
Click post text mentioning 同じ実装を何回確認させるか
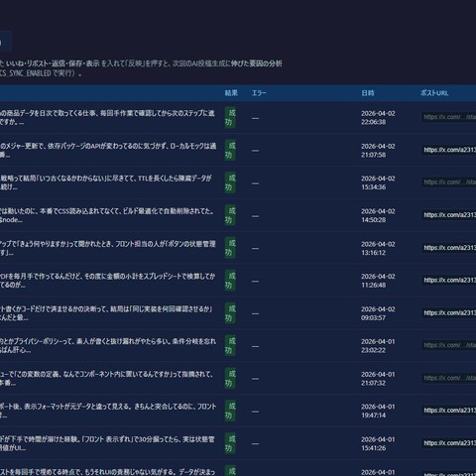pyautogui.click(x=106, y=313)
